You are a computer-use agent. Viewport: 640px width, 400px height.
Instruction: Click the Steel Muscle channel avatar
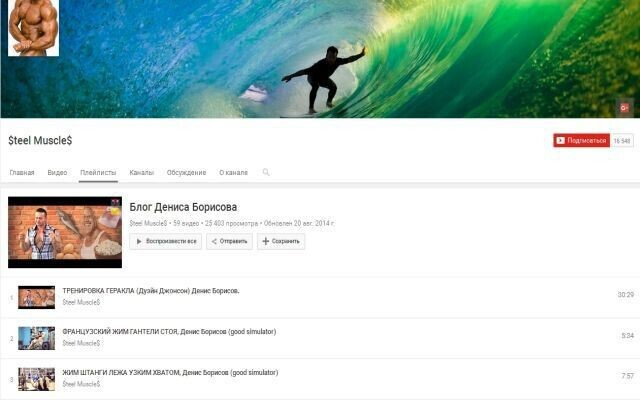pyautogui.click(x=34, y=28)
